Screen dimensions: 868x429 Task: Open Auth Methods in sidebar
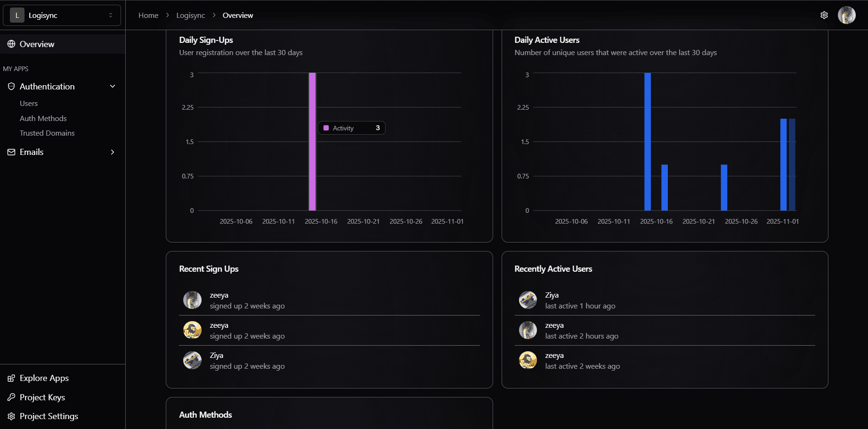(43, 119)
